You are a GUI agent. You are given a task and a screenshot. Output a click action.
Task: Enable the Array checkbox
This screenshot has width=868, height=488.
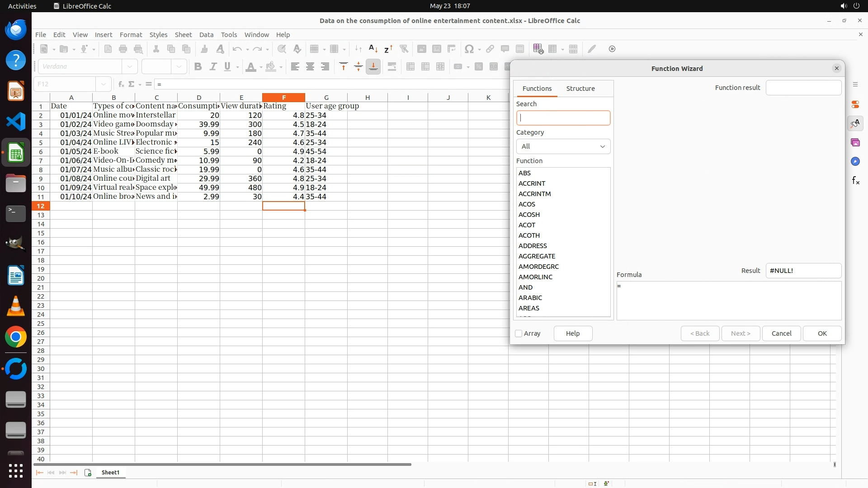[519, 333]
